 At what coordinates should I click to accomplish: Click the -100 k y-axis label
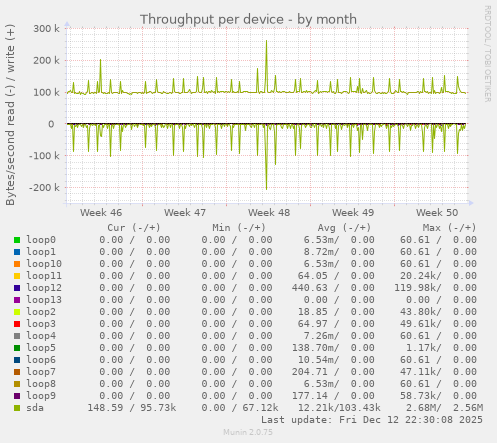click(x=44, y=156)
